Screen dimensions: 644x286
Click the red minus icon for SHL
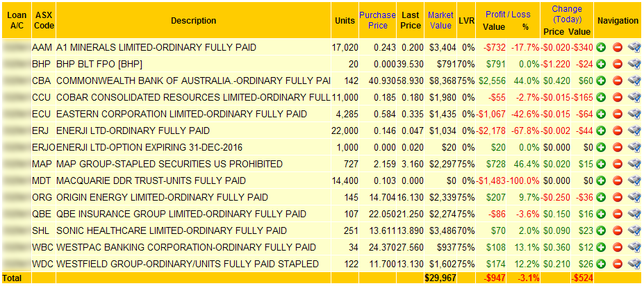pyautogui.click(x=618, y=230)
